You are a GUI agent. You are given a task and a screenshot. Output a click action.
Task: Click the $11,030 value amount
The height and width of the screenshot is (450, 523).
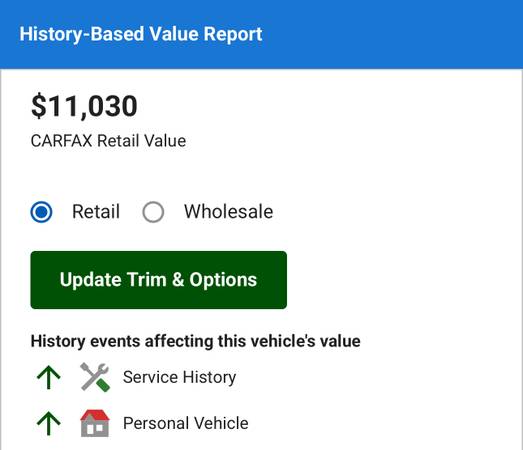tap(84, 106)
